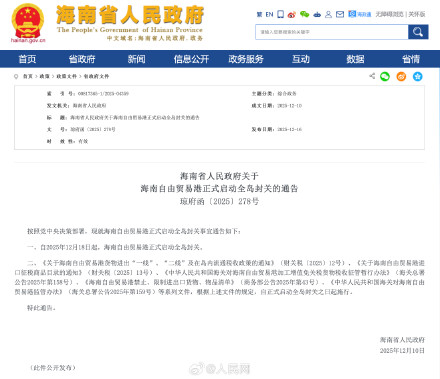Open the 信息公开 navigation tab
The height and width of the screenshot is (379, 440).
tap(191, 59)
